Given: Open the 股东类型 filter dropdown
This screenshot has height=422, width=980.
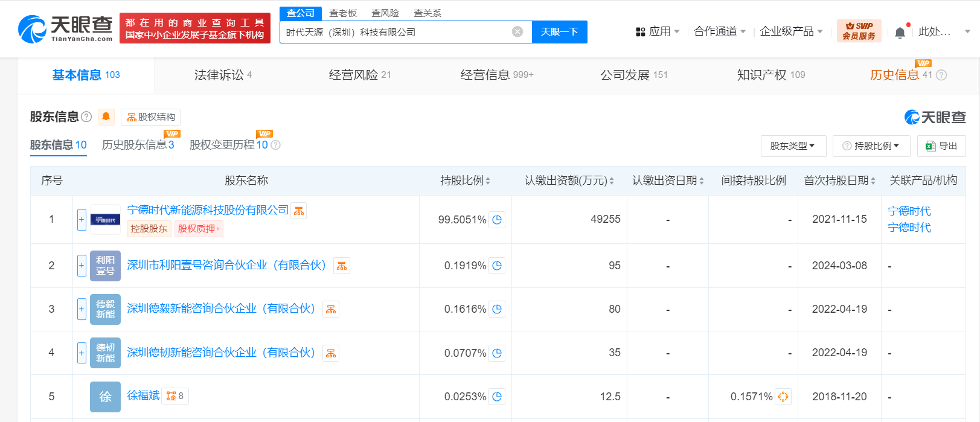Looking at the screenshot, I should (792, 146).
